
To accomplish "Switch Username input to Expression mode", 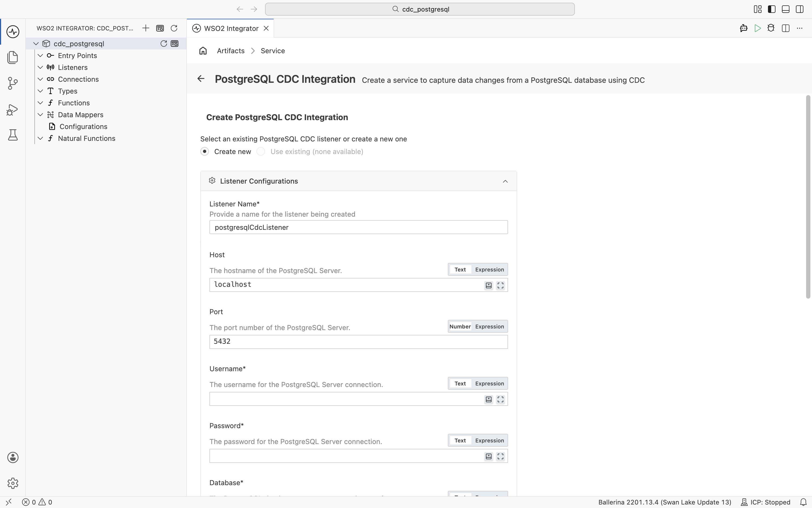I will 490,383.
